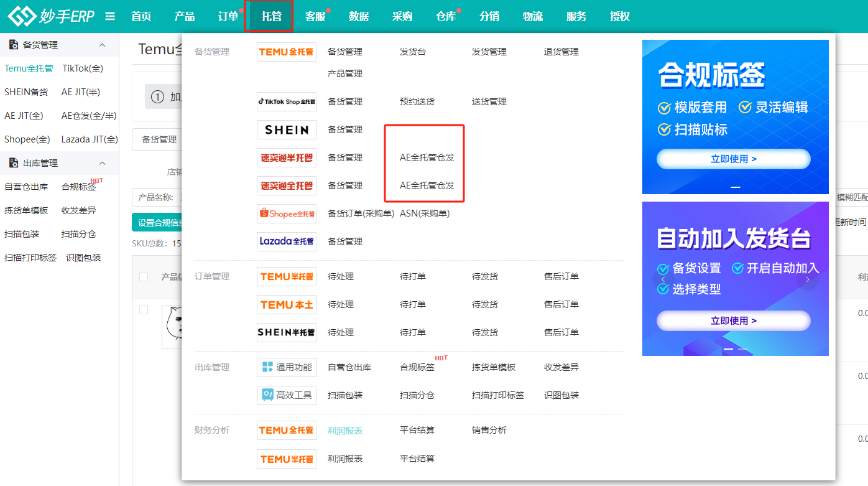Open the 采购 top menu
The image size is (868, 486).
click(402, 17)
